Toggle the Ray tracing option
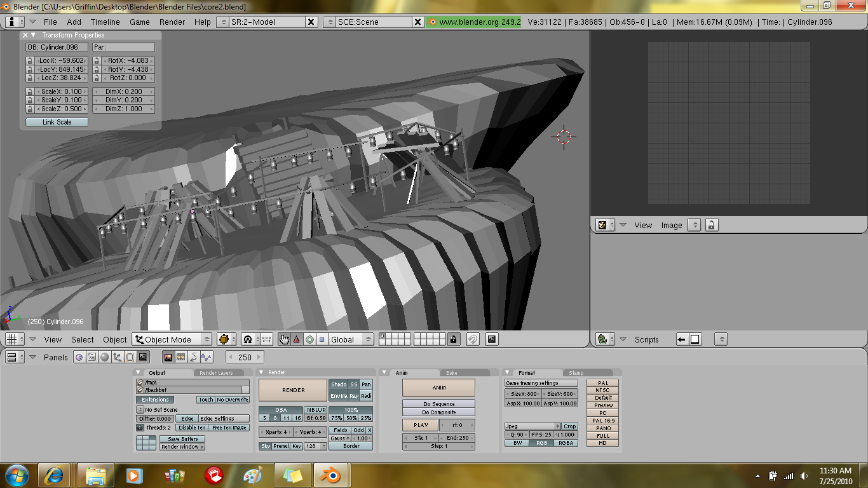The image size is (868, 488). pyautogui.click(x=354, y=396)
